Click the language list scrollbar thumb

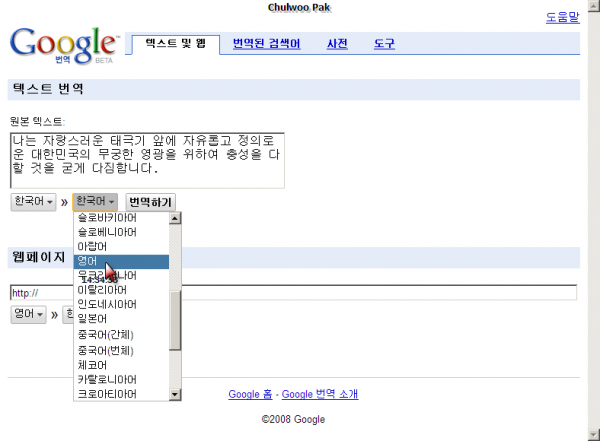coord(175,320)
